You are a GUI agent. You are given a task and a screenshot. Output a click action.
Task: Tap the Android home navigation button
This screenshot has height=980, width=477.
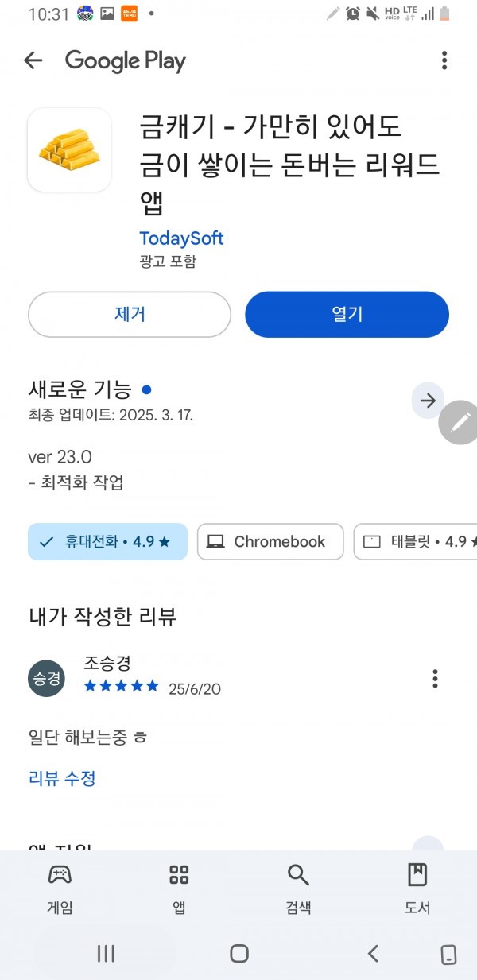pos(239,954)
